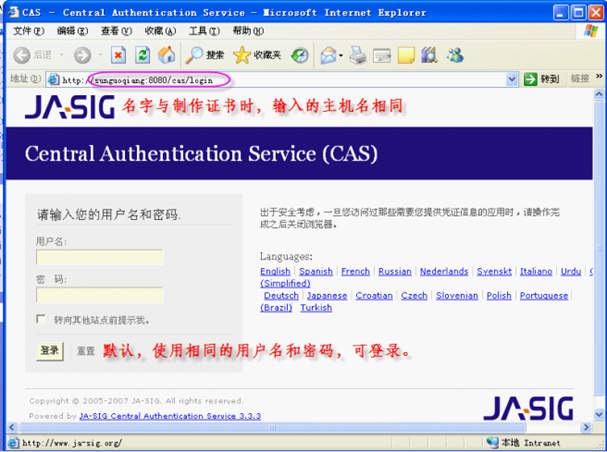Click the Research book icon in toolbar
This screenshot has height=452, width=607.
click(429, 55)
